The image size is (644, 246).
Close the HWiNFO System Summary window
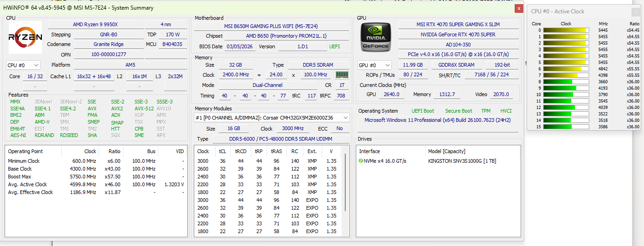point(519,8)
